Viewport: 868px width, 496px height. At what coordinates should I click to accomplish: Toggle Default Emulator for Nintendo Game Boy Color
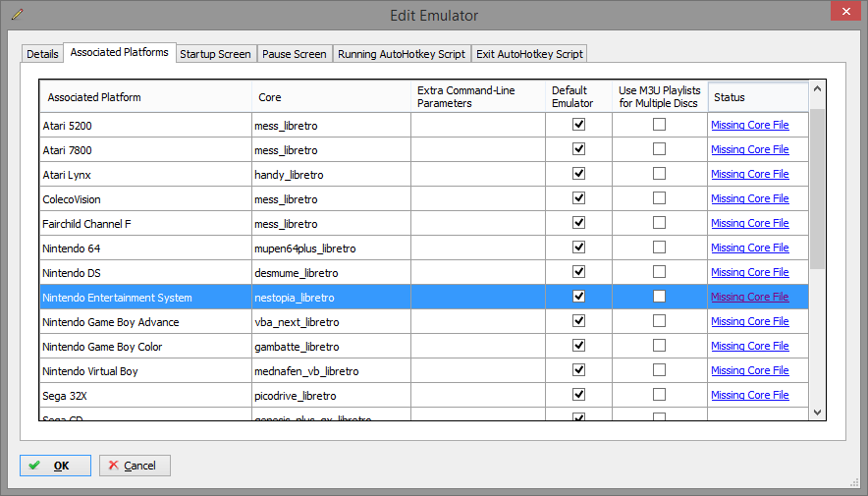578,346
